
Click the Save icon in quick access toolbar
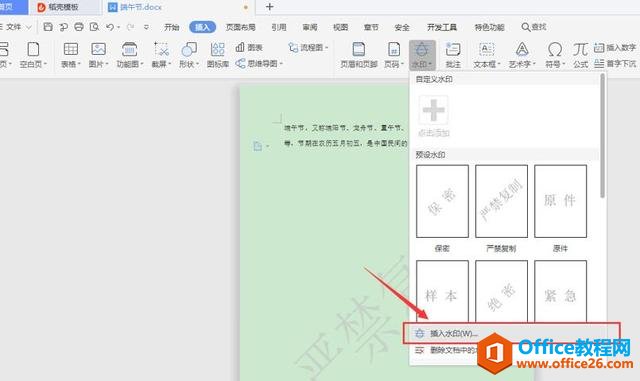pos(48,27)
